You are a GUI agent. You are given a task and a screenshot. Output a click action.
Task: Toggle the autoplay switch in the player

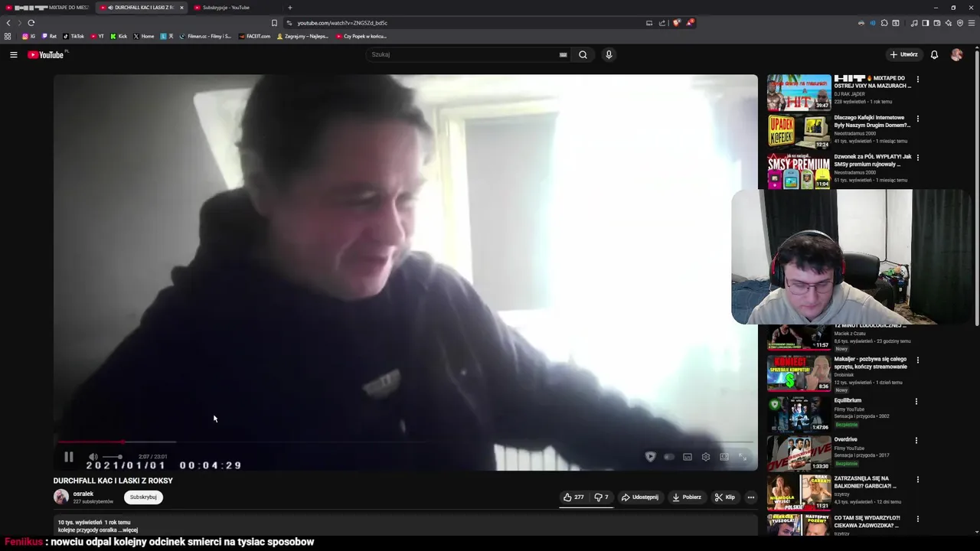[x=669, y=457]
